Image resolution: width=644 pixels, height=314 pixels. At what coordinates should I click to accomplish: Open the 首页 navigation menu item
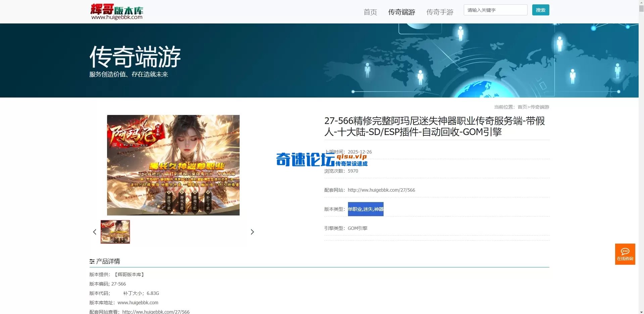(370, 12)
